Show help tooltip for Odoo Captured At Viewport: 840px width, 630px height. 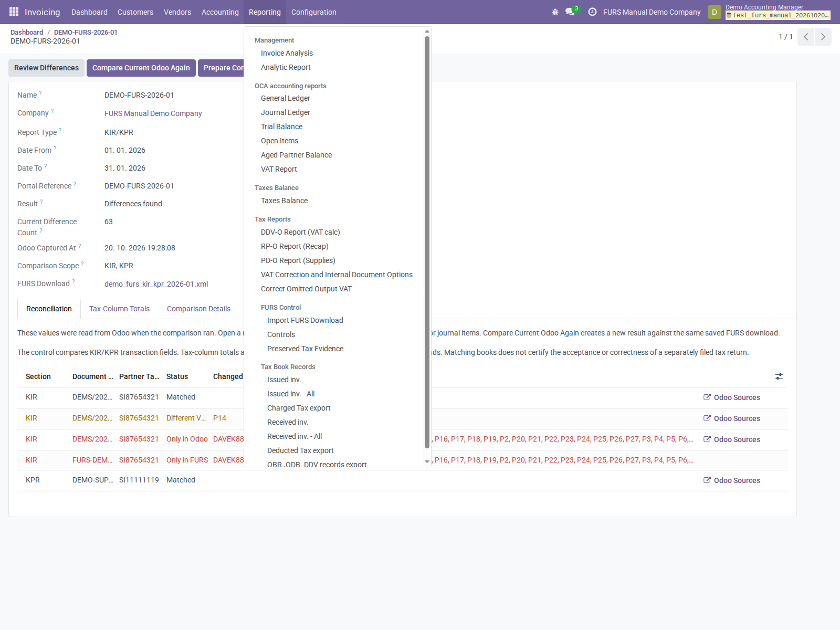tap(80, 246)
